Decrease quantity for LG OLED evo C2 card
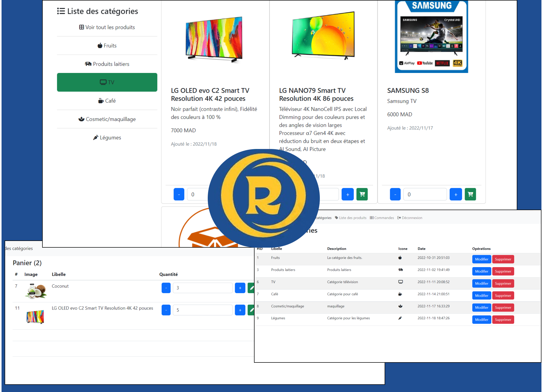The width and height of the screenshot is (543, 392). tap(179, 194)
